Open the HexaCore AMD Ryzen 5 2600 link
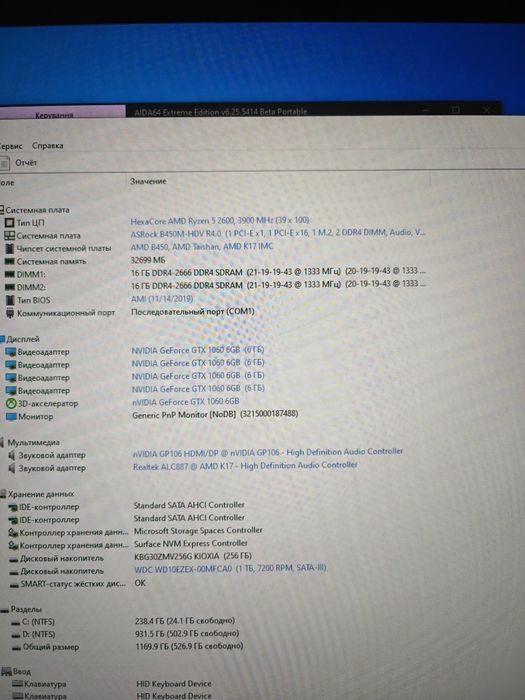The height and width of the screenshot is (700, 525). pos(220,221)
